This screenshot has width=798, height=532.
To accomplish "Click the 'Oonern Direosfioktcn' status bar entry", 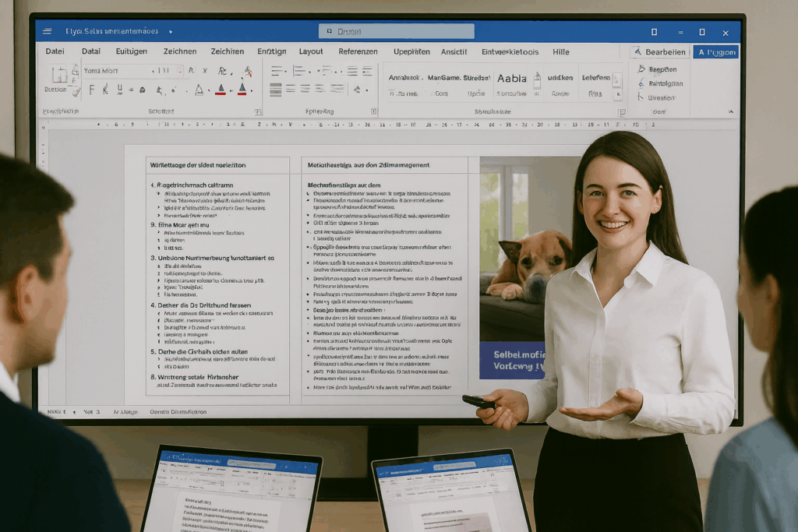I will tap(178, 412).
